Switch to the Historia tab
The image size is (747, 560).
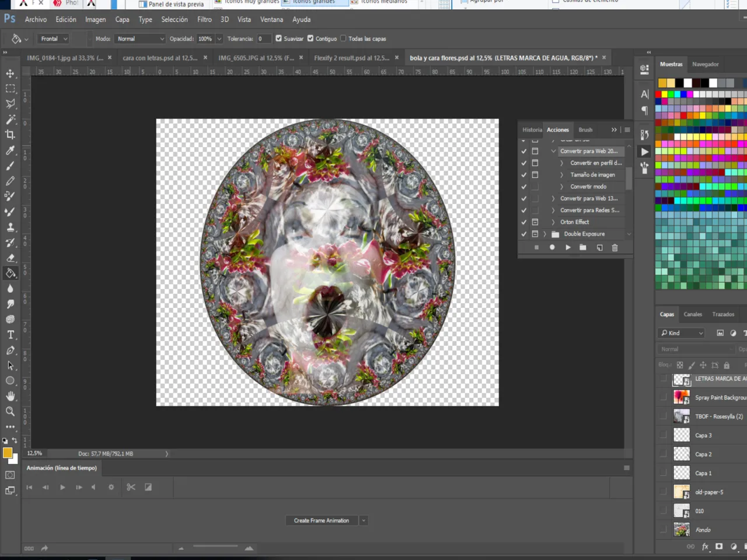(532, 129)
